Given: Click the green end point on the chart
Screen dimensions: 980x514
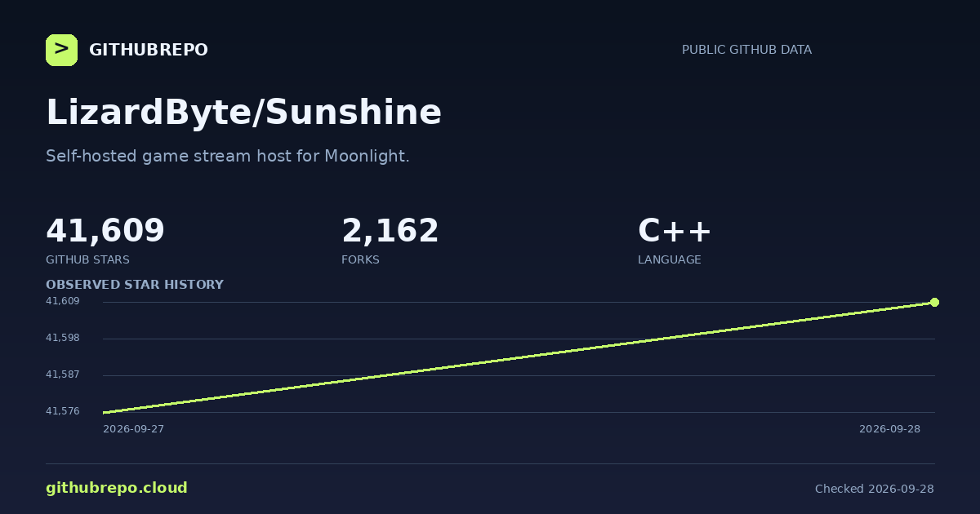Looking at the screenshot, I should click(934, 302).
